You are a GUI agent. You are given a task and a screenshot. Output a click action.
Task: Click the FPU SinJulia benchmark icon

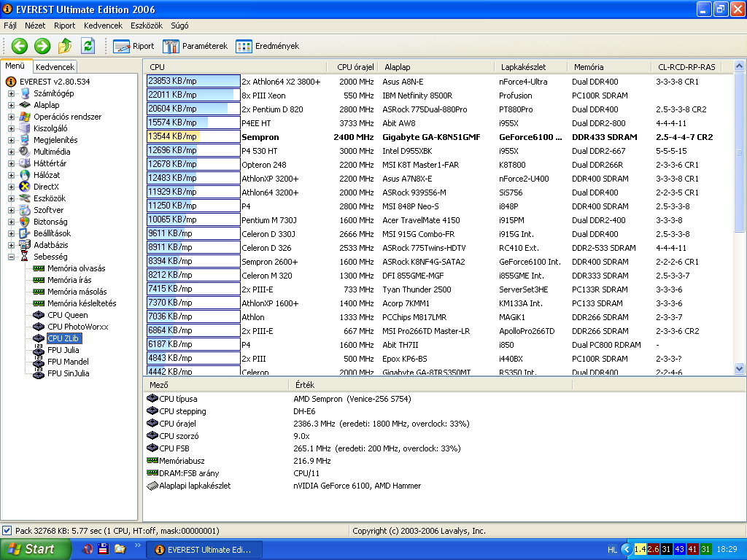(39, 373)
